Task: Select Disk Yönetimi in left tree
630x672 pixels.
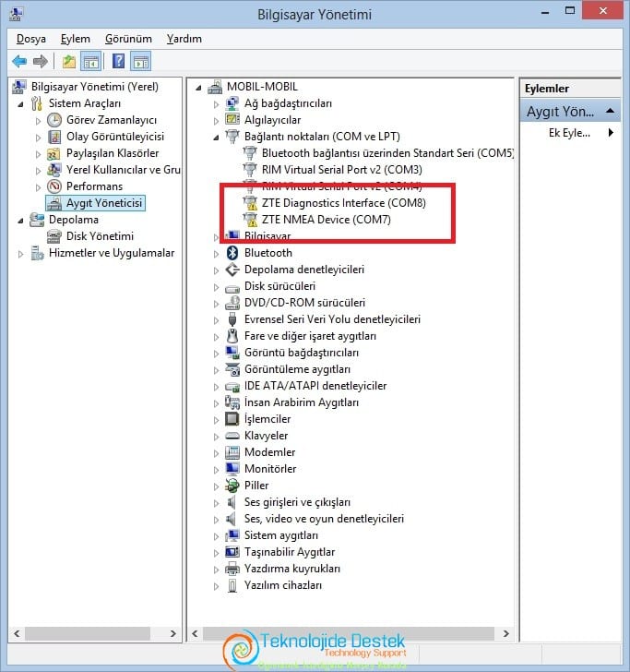Action: click(x=100, y=236)
